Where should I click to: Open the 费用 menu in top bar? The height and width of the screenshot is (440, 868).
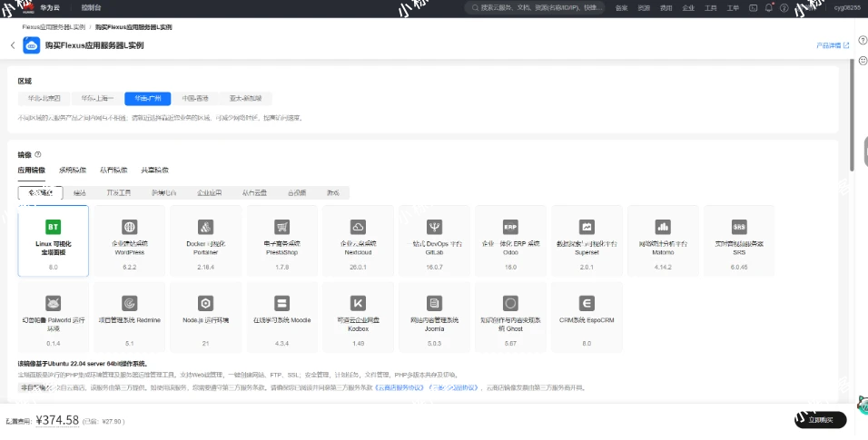[666, 8]
